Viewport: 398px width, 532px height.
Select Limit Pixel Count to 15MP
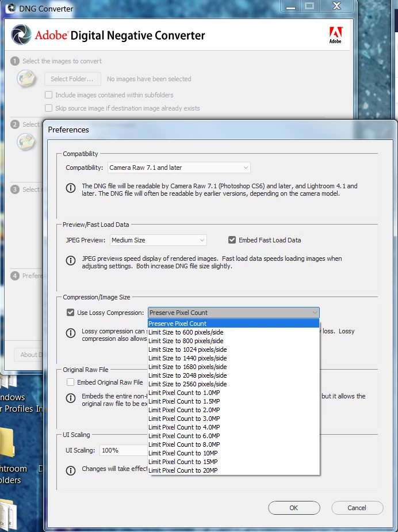coord(234,462)
